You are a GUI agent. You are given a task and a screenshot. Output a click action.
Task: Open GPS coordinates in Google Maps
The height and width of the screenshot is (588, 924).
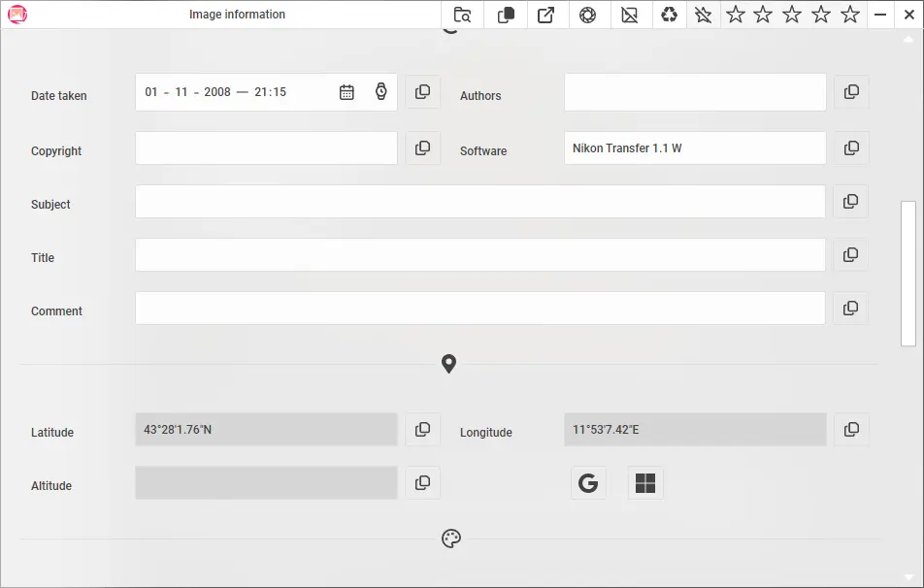coord(588,482)
